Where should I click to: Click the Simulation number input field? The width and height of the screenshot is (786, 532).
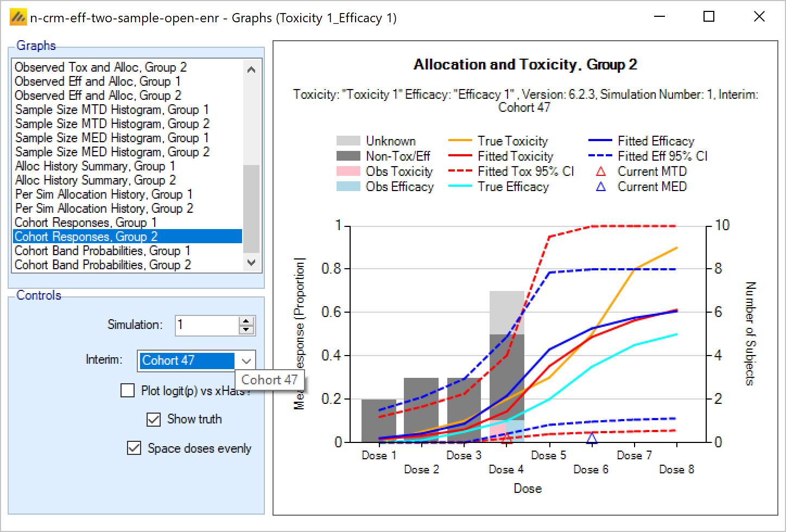206,325
